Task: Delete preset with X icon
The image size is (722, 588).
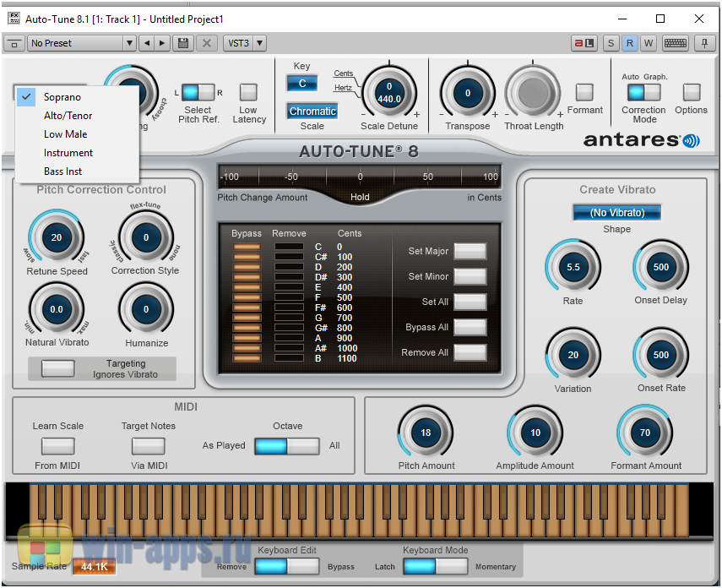Action: coord(207,43)
